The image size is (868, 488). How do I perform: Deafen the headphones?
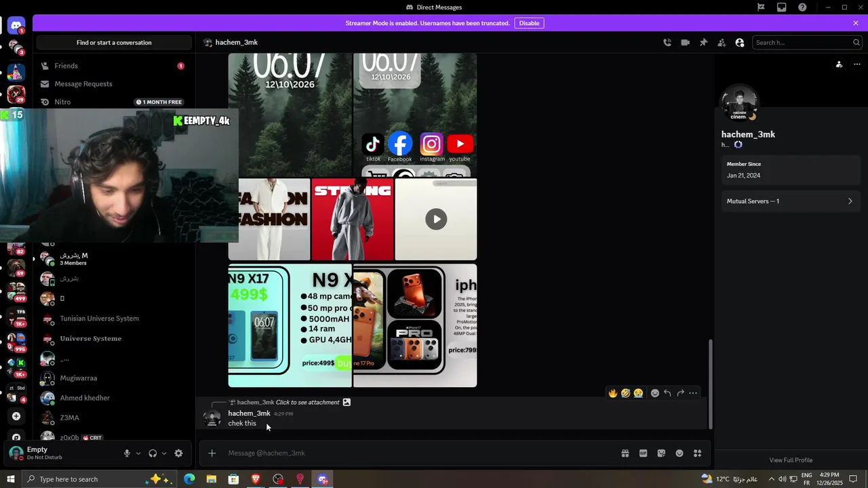[x=153, y=453]
